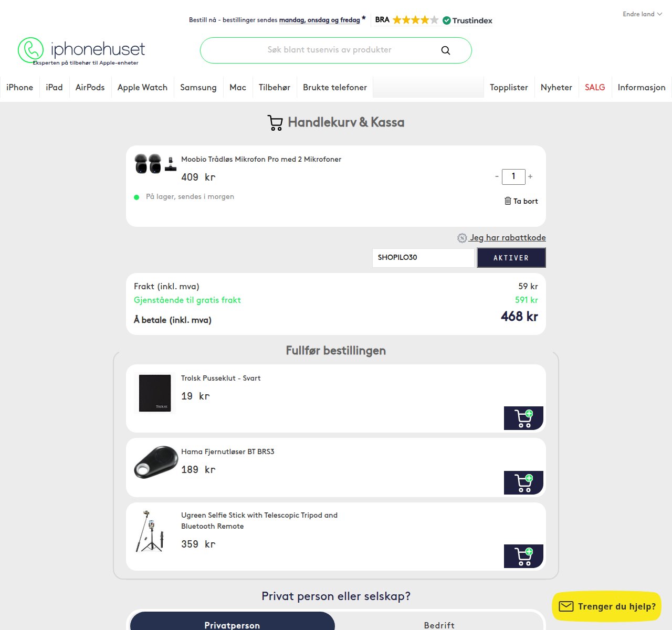
Task: Click the search magnifier icon
Action: (446, 50)
